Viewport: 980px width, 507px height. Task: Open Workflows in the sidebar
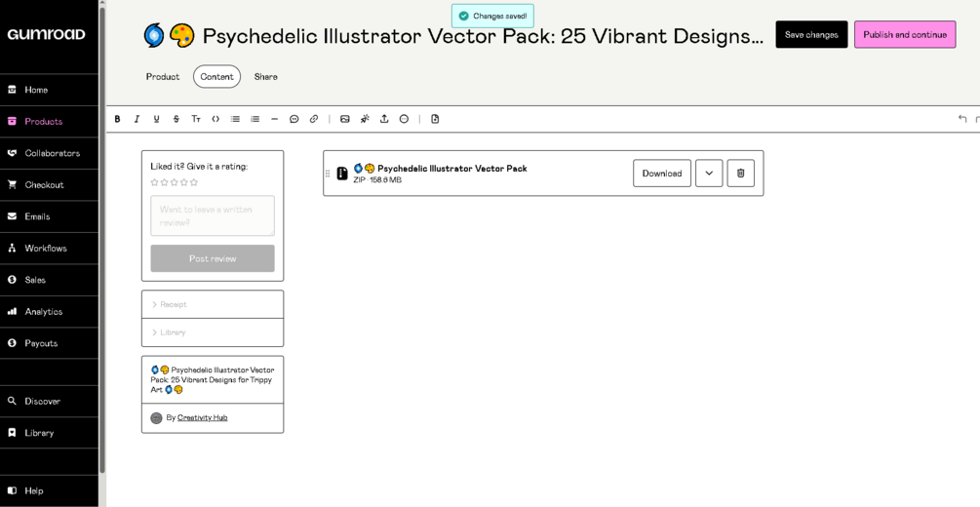pos(49,249)
